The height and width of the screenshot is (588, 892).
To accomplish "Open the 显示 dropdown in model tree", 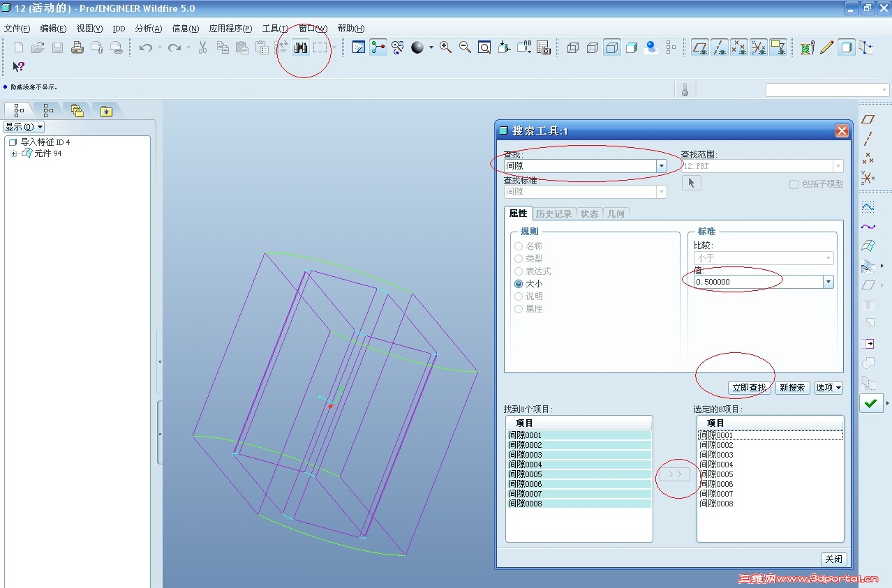I will [x=24, y=127].
